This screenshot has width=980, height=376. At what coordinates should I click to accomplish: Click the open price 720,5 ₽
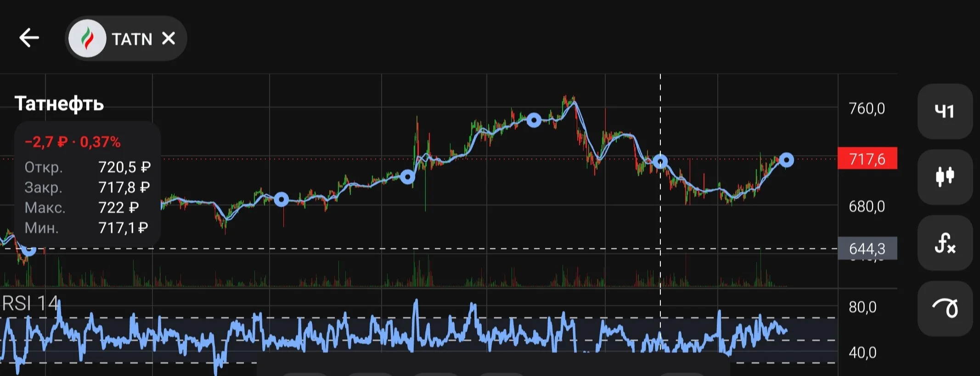click(124, 167)
